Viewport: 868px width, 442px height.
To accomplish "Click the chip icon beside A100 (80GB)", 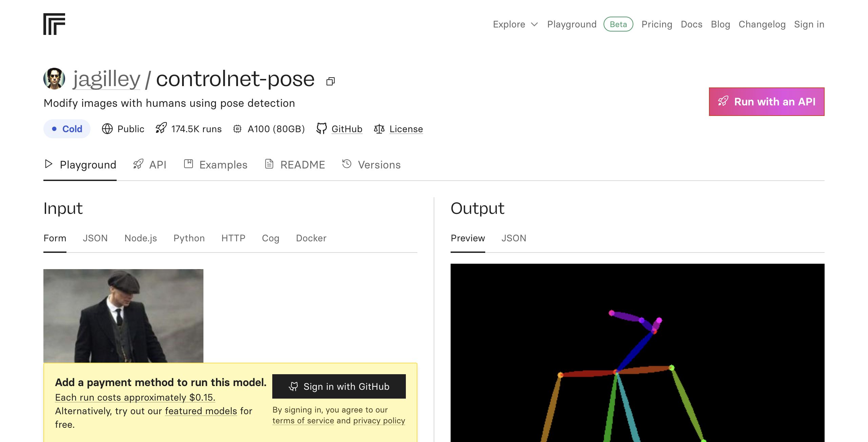I will [x=237, y=129].
